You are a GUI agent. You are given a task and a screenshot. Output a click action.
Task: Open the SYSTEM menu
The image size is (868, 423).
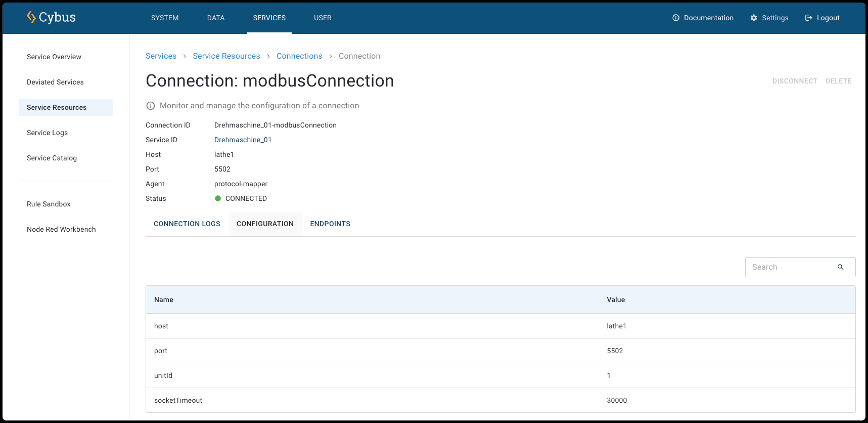pos(165,18)
